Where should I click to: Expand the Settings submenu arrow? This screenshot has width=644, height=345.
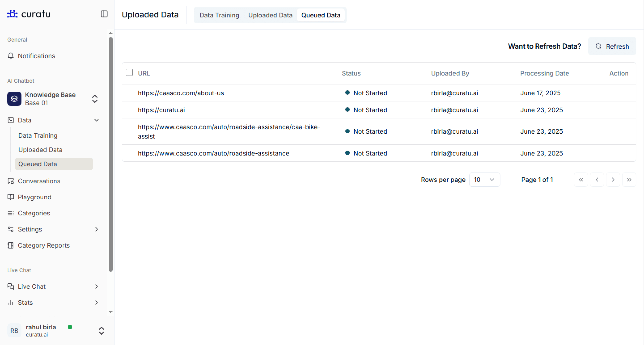97,229
